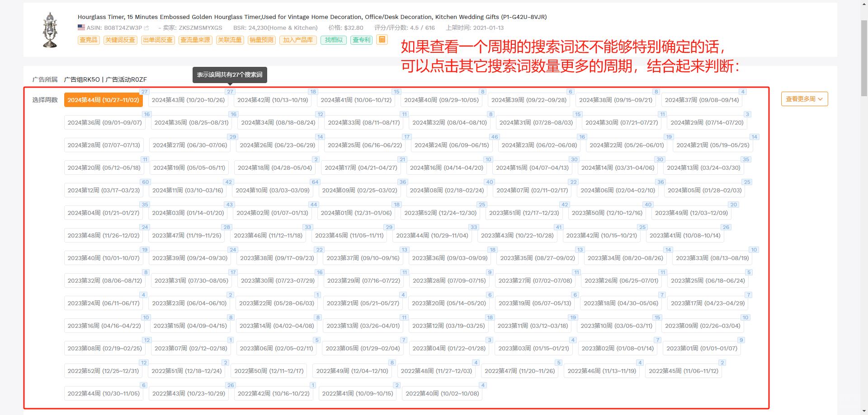The height and width of the screenshot is (415, 868).
Task: Click the green 查专利 button
Action: [361, 40]
